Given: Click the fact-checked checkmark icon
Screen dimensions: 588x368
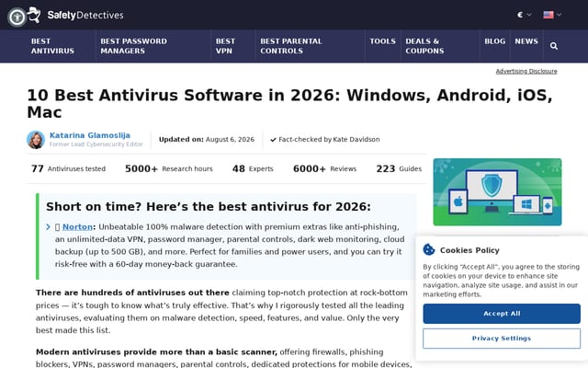Looking at the screenshot, I should click(273, 140).
